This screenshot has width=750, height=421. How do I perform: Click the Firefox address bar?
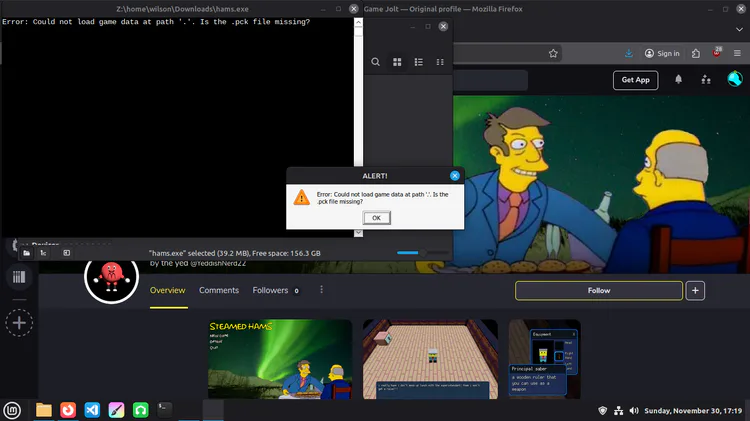507,54
